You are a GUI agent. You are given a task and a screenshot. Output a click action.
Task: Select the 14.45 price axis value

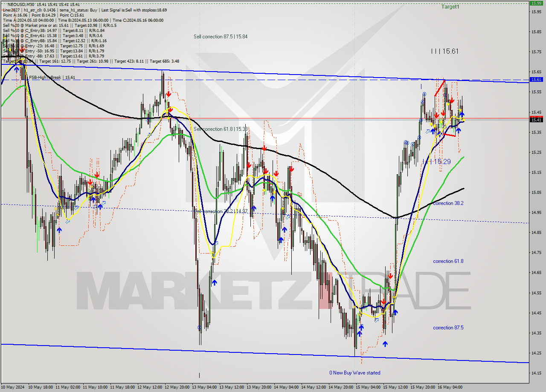tap(536, 313)
